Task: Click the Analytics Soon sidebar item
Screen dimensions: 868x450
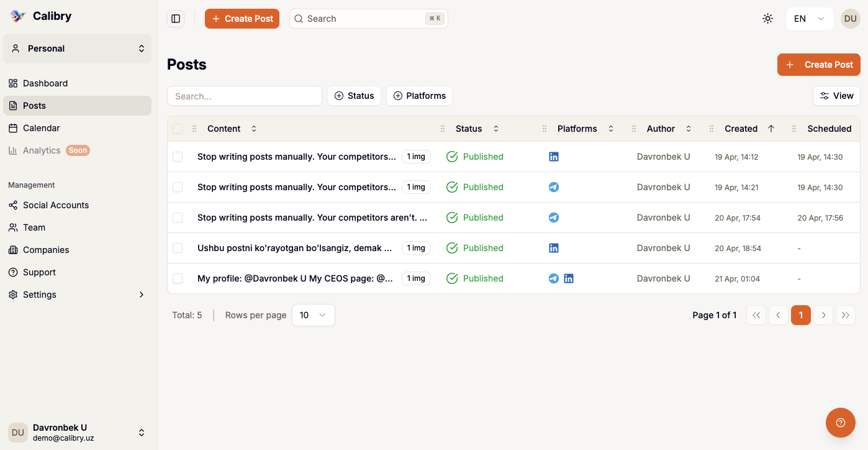Action: pos(78,150)
